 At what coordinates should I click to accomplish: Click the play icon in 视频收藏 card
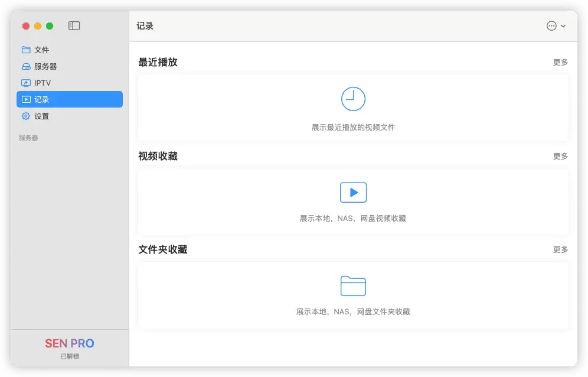pos(353,192)
